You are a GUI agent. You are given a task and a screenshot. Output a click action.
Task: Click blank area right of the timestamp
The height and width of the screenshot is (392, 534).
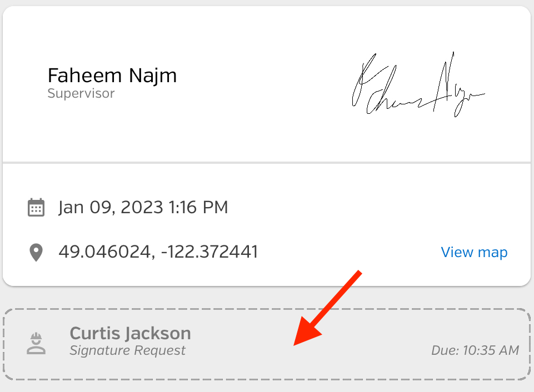pyautogui.click(x=375, y=207)
